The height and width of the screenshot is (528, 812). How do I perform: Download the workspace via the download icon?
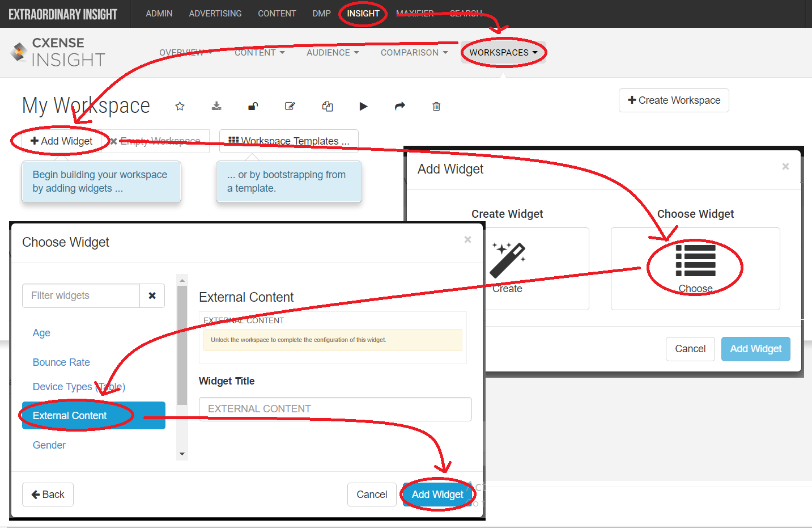(216, 106)
